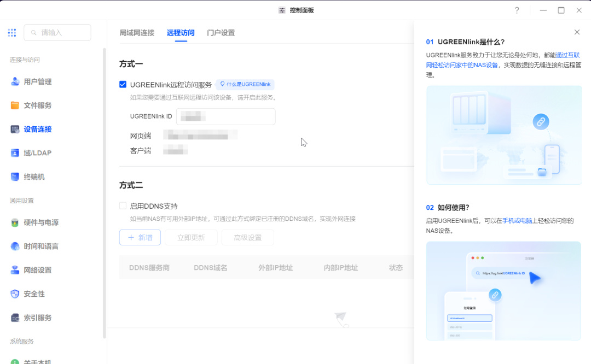Click the 安全性 shield icon
The width and height of the screenshot is (591, 364).
point(15,293)
